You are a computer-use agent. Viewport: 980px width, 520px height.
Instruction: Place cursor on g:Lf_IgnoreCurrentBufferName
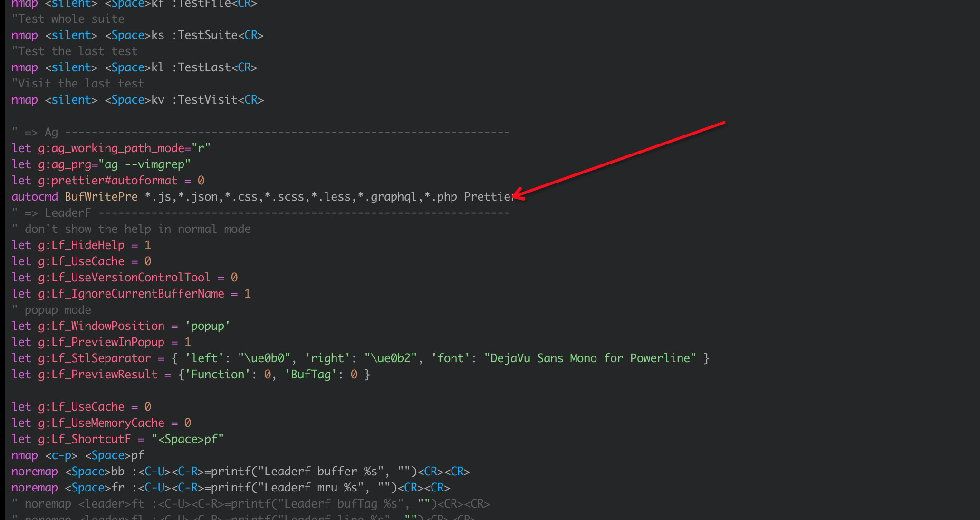(x=131, y=294)
